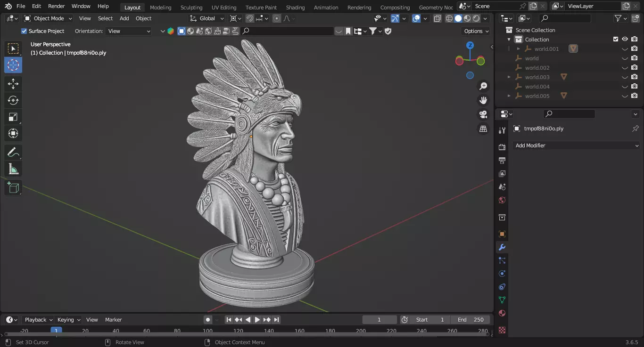Expand the world.005 outliner item

[509, 96]
